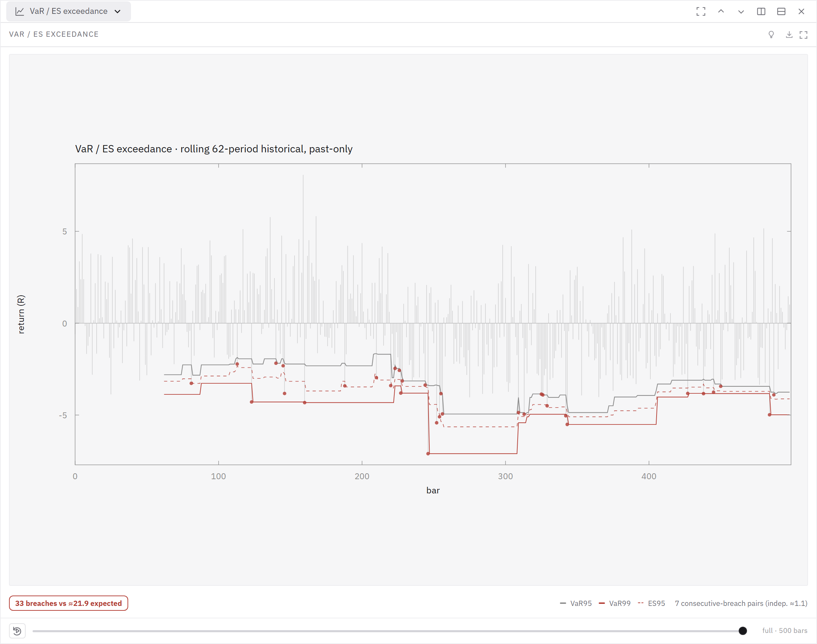Screen dimensions: 817x644
Task: Move the panel up with the chevron-up icon
Action: click(x=721, y=11)
